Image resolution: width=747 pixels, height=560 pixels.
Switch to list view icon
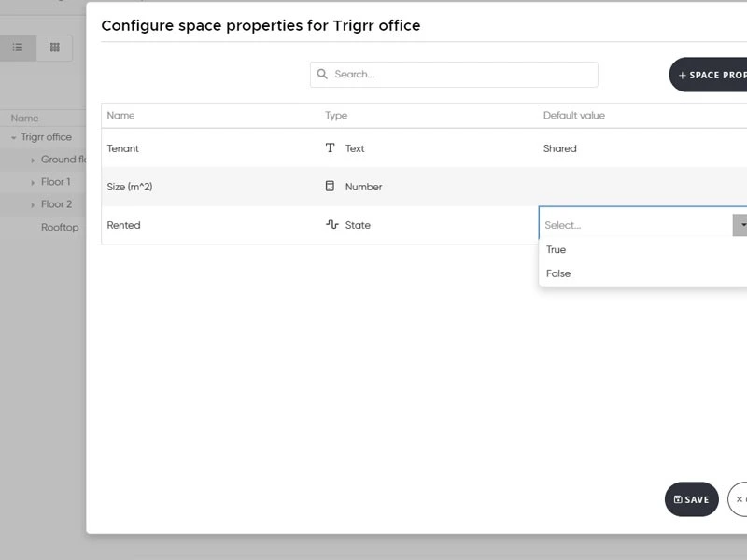pos(18,48)
